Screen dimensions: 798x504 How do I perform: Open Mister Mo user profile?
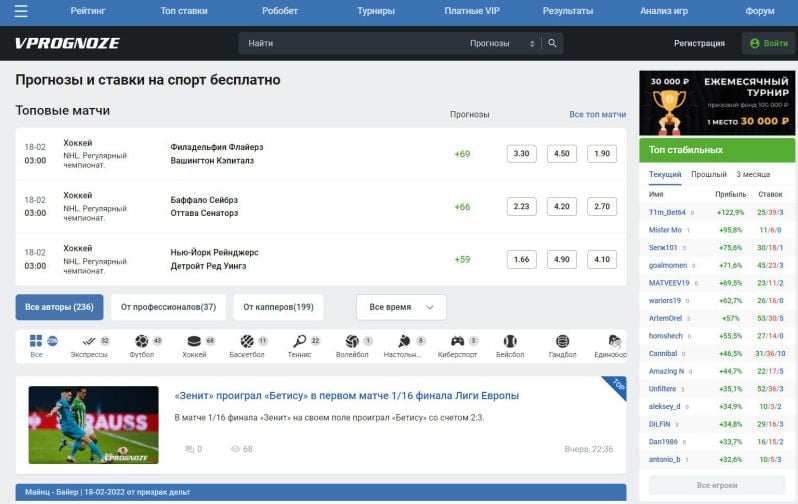pos(665,230)
